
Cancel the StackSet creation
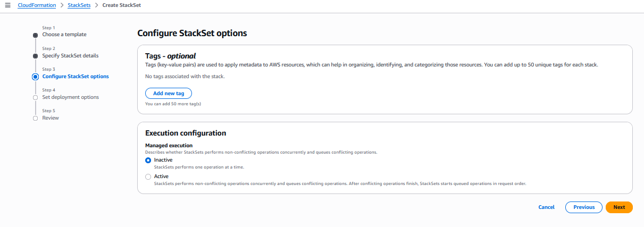pos(546,207)
